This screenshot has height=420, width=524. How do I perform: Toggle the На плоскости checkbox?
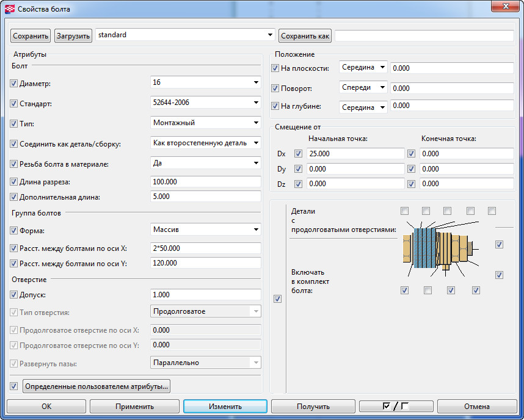coord(275,68)
